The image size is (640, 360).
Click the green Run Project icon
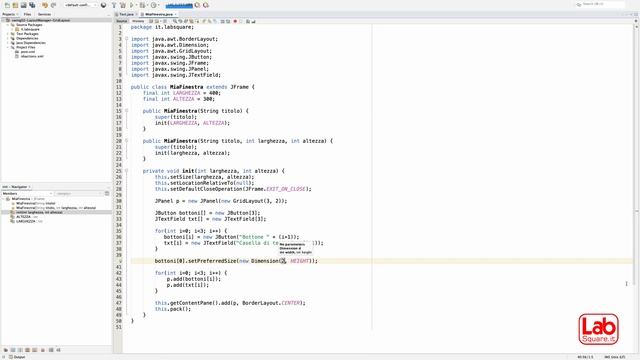(x=132, y=5)
